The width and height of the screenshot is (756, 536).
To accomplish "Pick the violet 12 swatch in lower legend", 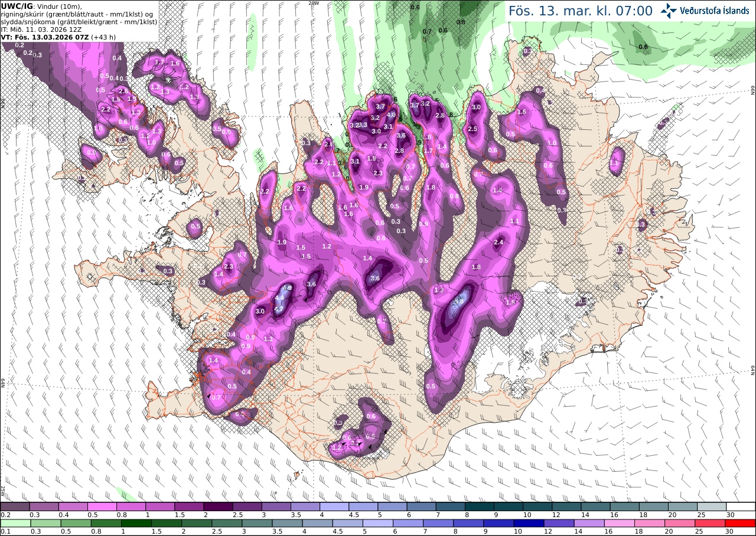I will pos(559,523).
